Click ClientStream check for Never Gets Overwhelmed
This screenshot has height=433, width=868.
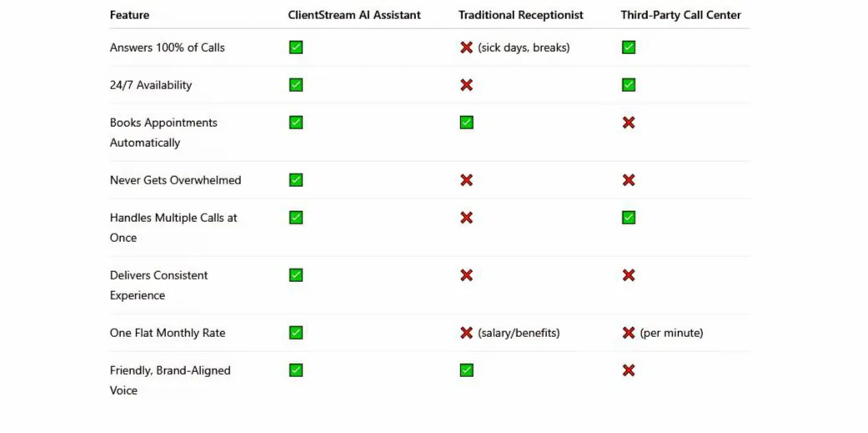tap(296, 180)
